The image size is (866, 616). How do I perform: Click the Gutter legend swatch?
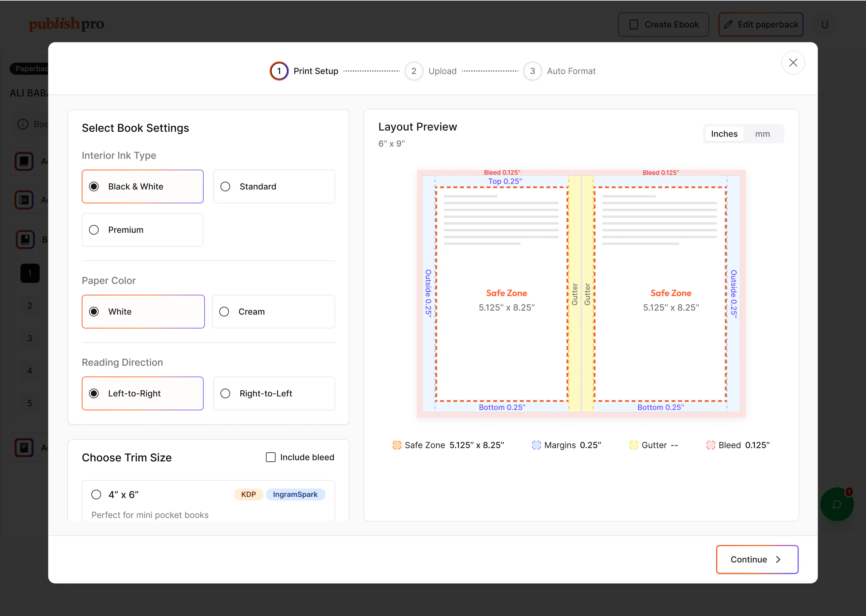click(x=634, y=445)
